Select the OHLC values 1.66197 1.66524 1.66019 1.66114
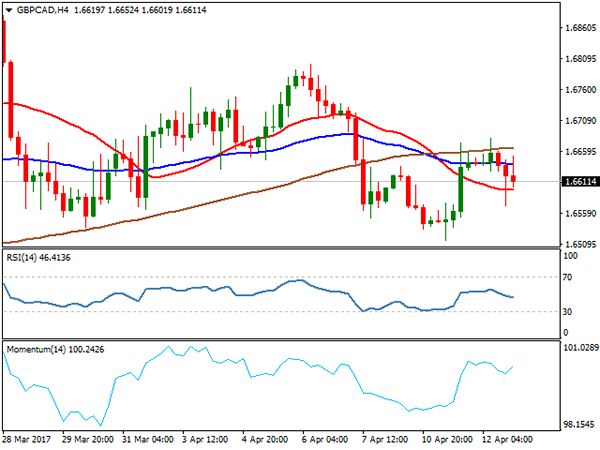 pyautogui.click(x=140, y=10)
